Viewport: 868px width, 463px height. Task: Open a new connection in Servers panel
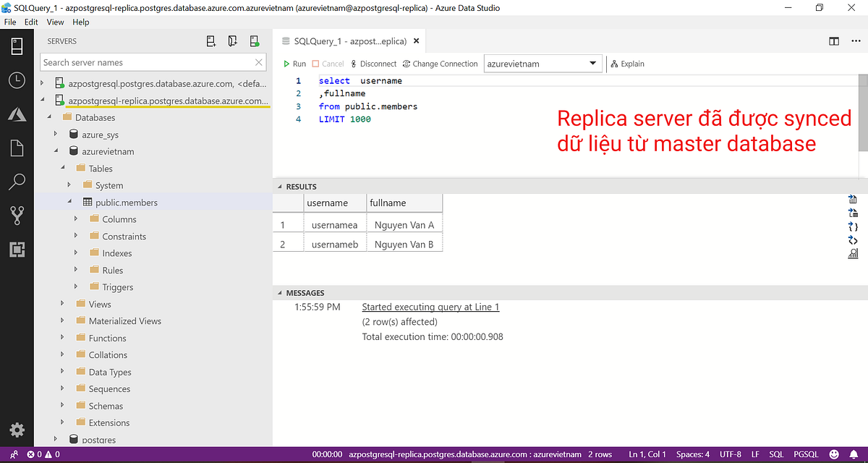210,41
